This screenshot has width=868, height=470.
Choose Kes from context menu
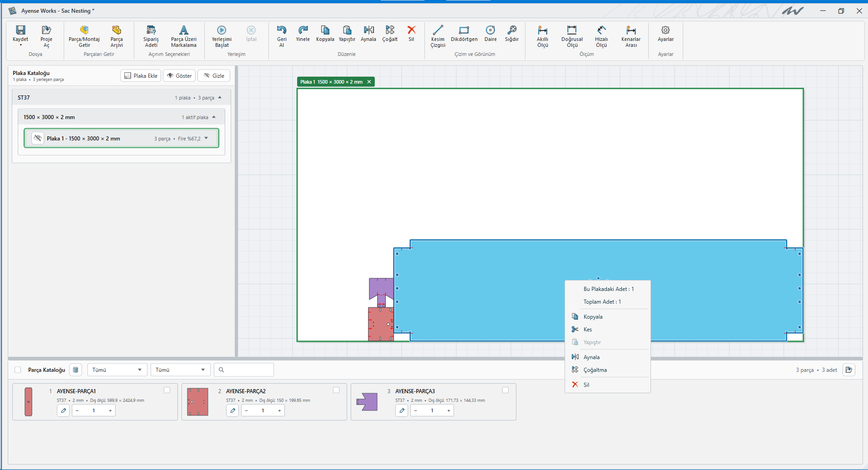[608, 329]
